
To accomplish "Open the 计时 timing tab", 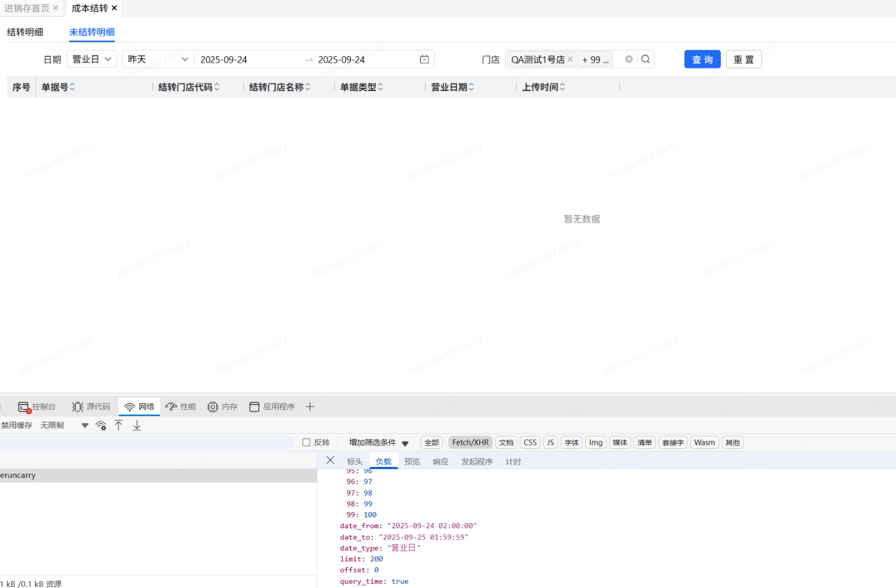I will pos(513,462).
